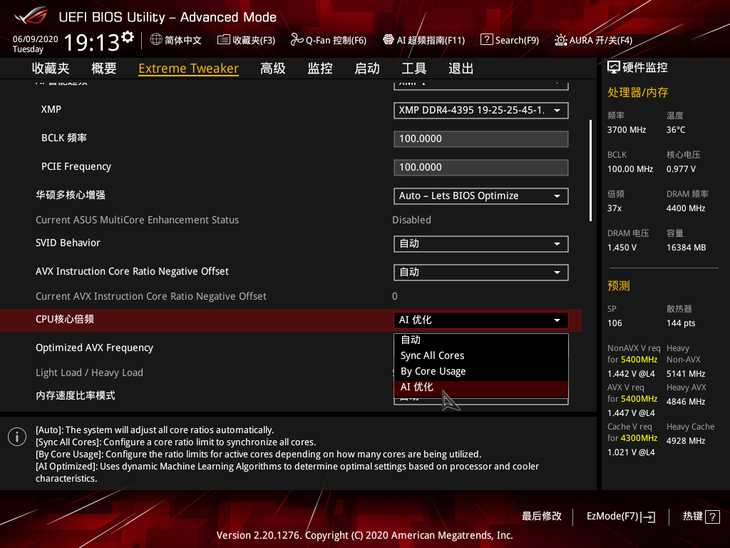
Task: Toggle AURA 开/关(F4) lighting
Action: (x=560, y=40)
